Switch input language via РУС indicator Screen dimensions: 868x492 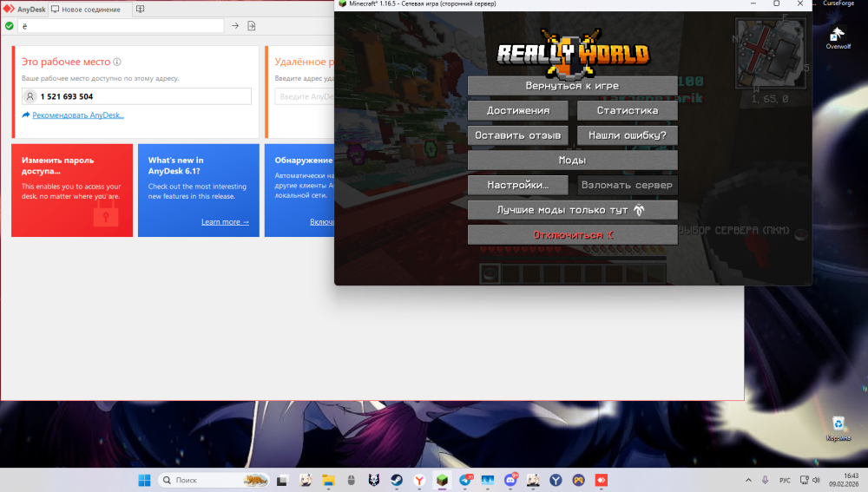click(785, 481)
